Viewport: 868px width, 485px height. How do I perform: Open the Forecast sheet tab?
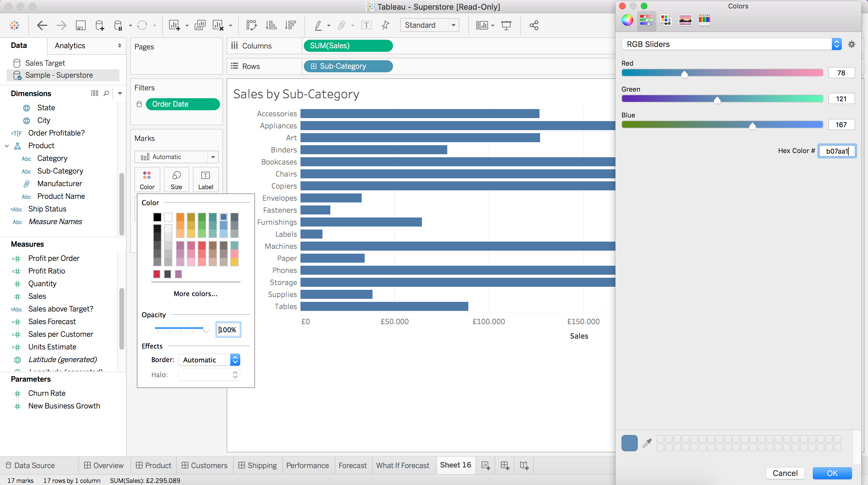353,465
